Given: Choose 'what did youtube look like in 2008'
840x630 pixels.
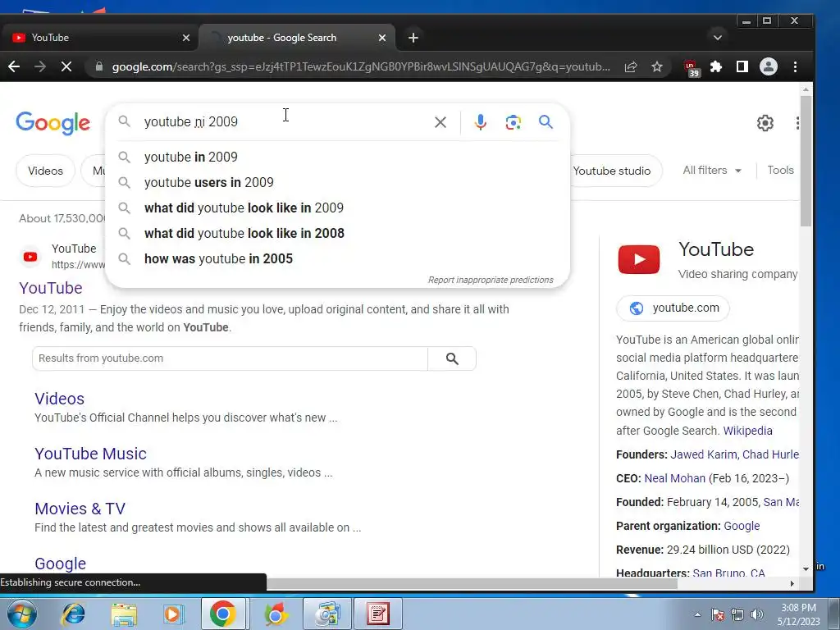Looking at the screenshot, I should [337, 234].
